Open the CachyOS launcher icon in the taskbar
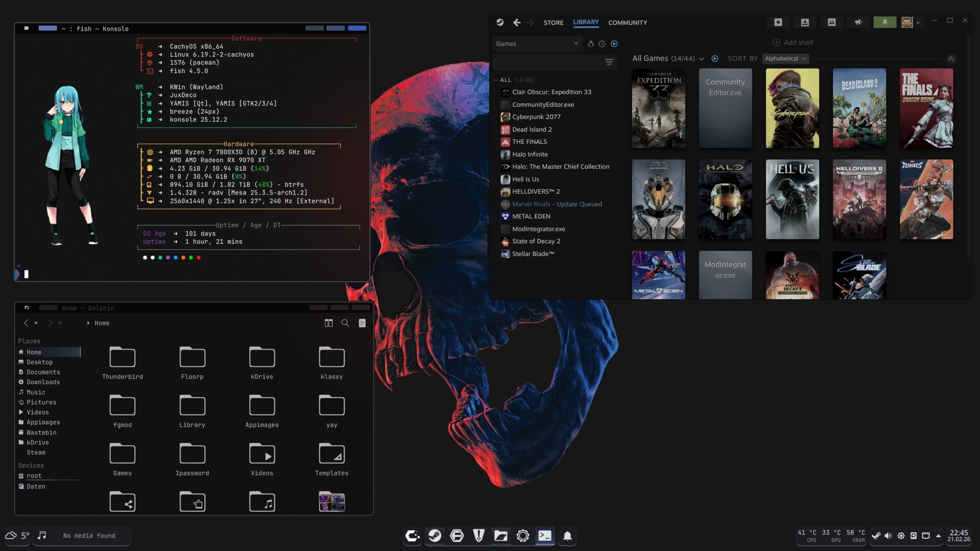This screenshot has height=551, width=980. (x=412, y=536)
